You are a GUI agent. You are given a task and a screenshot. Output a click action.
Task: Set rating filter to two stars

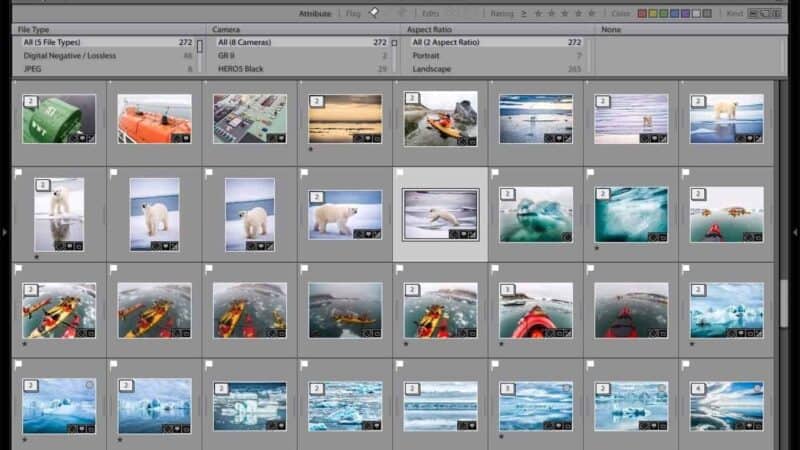(x=551, y=13)
